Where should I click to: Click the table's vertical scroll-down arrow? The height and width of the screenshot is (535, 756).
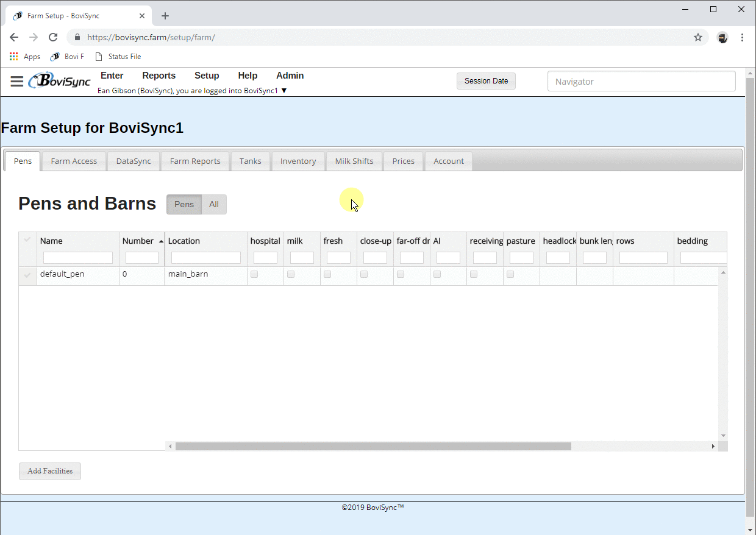[723, 436]
